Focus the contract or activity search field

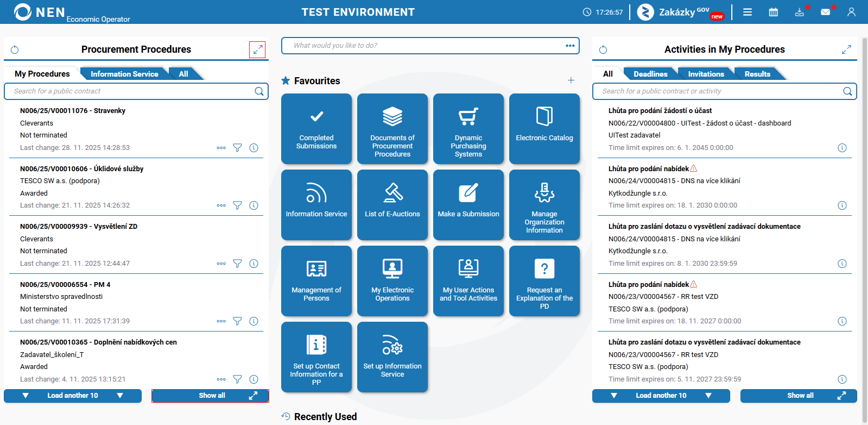[725, 91]
